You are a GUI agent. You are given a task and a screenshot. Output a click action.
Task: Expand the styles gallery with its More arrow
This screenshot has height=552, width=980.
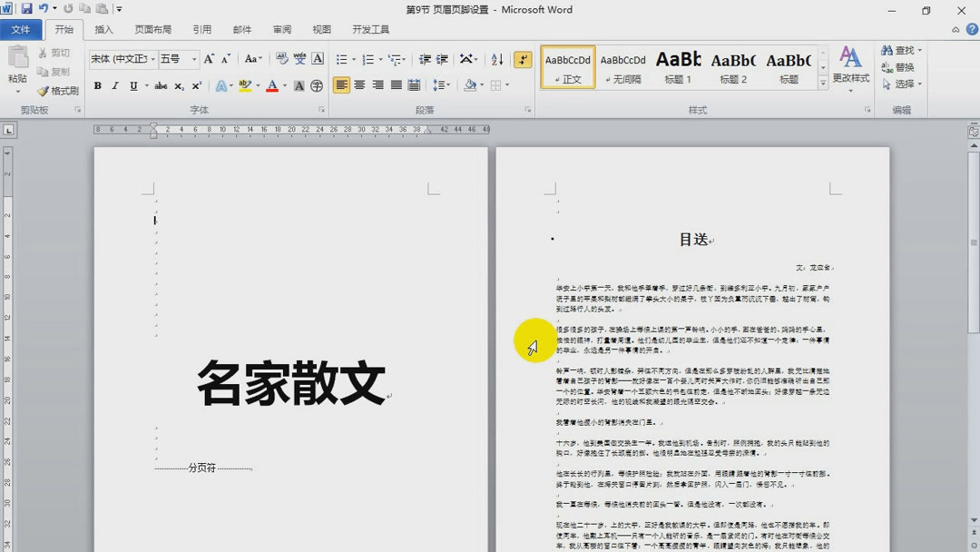pos(825,82)
